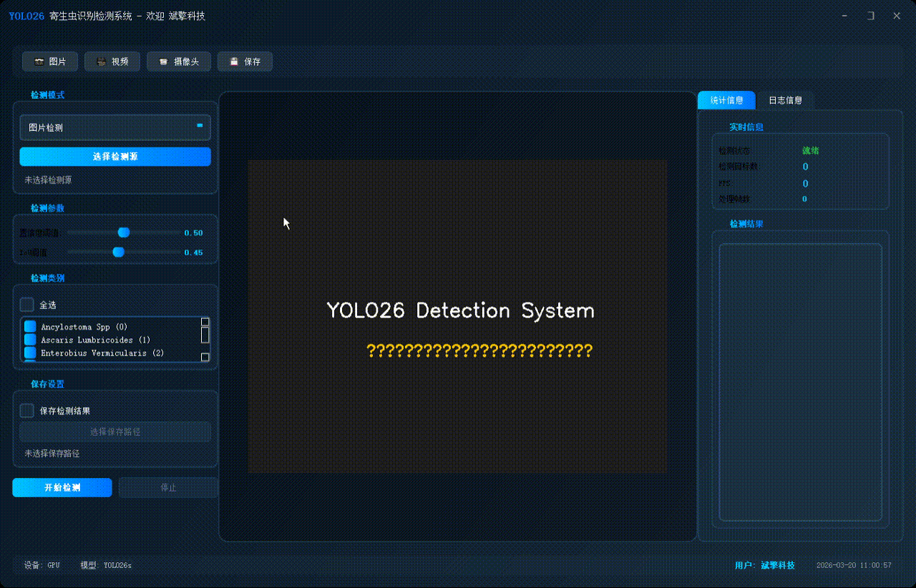This screenshot has width=916, height=588.
Task: Start the camera with the 摄像头 button
Action: click(179, 62)
